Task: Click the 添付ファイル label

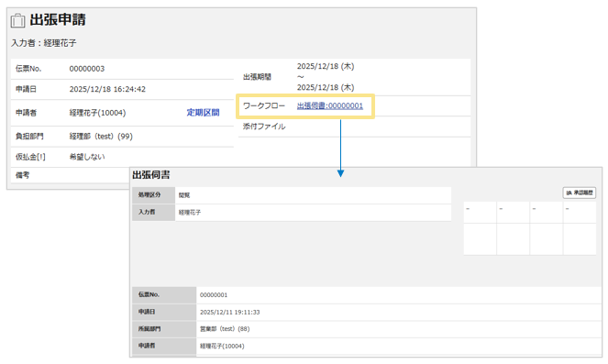Action: tap(264, 127)
